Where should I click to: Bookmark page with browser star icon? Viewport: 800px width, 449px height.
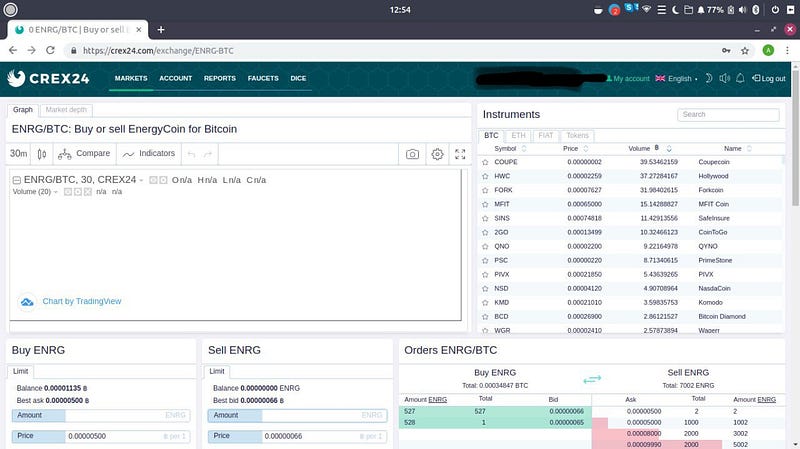745,51
